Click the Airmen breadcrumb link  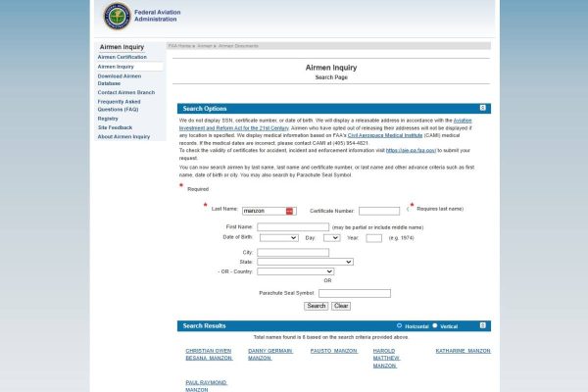point(205,46)
